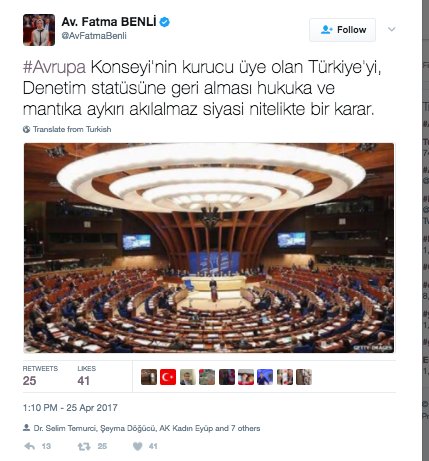The width and height of the screenshot is (429, 461).
Task: Click Translate from Turkish
Action: (72, 129)
